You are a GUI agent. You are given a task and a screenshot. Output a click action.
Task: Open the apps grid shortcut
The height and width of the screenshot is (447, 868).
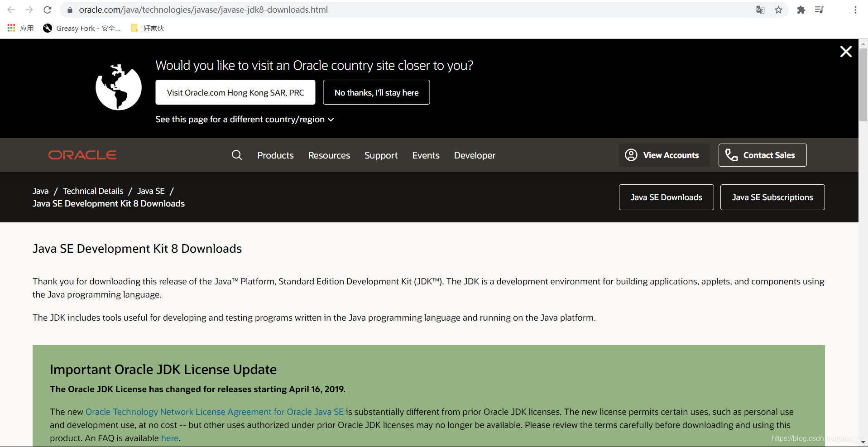[20, 28]
